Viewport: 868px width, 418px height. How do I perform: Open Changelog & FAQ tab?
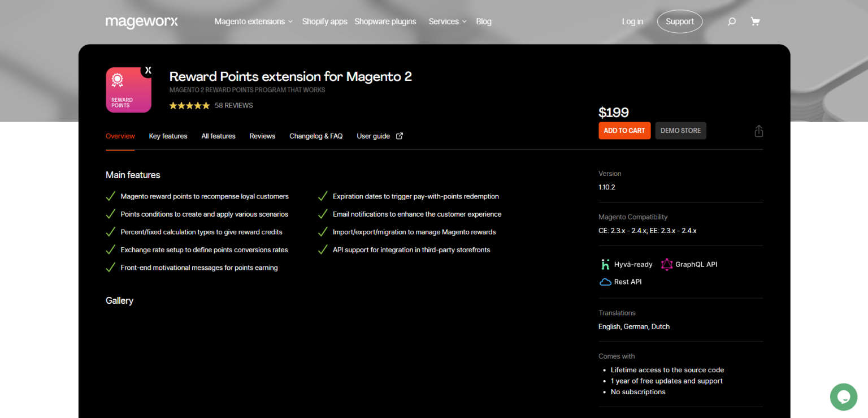pos(316,136)
